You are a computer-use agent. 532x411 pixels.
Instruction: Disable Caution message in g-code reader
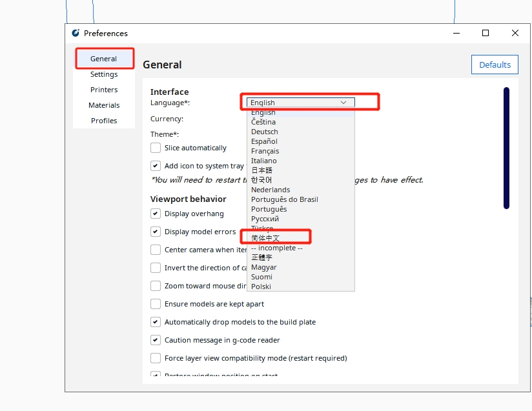click(156, 340)
